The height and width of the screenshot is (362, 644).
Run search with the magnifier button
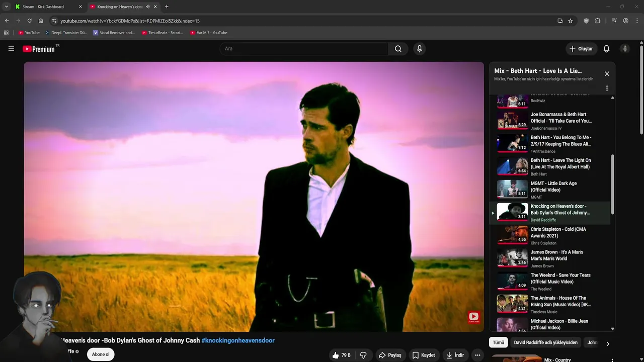click(398, 49)
